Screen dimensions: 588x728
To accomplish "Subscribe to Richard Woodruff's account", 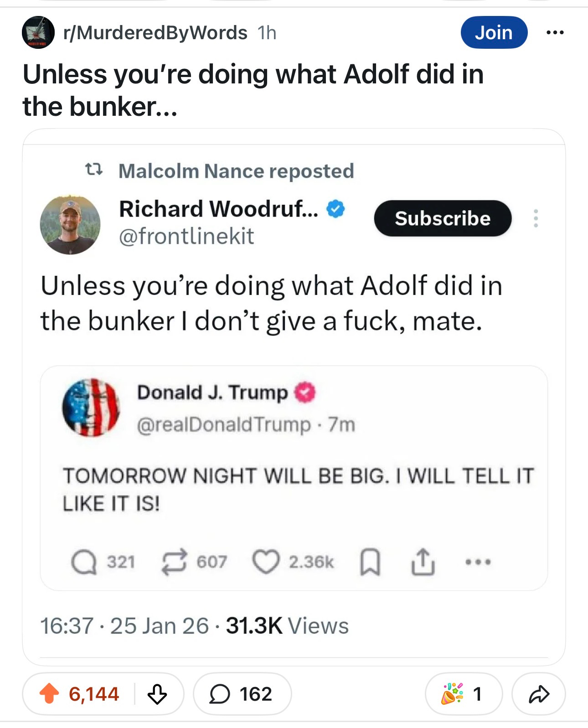I will (x=443, y=218).
